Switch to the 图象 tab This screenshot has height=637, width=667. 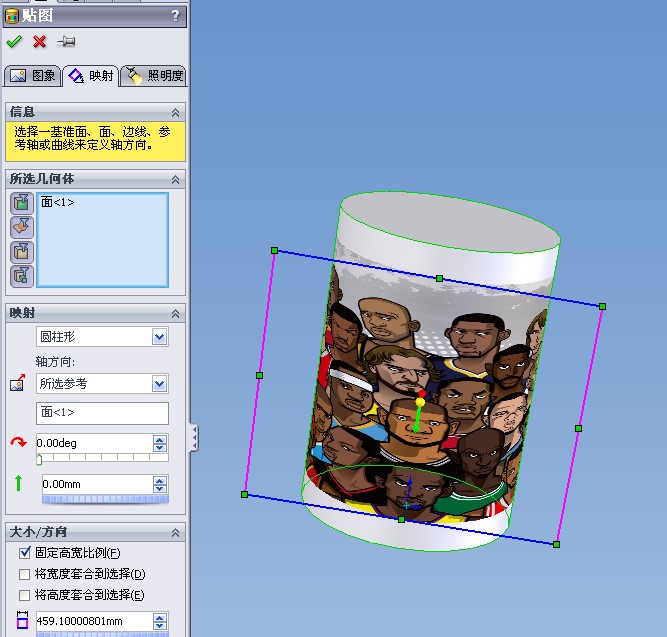[x=33, y=76]
